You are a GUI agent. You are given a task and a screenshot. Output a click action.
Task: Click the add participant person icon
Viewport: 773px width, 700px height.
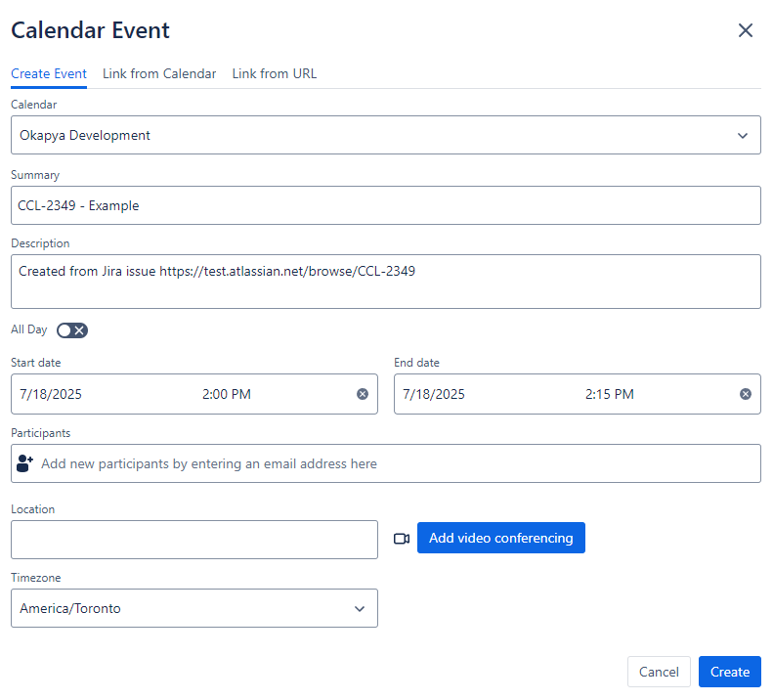pyautogui.click(x=25, y=463)
